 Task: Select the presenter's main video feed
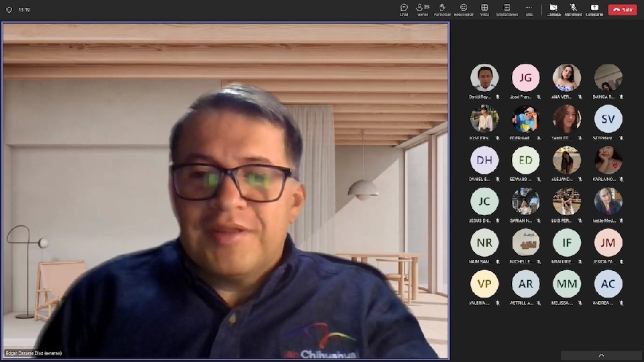[x=225, y=191]
